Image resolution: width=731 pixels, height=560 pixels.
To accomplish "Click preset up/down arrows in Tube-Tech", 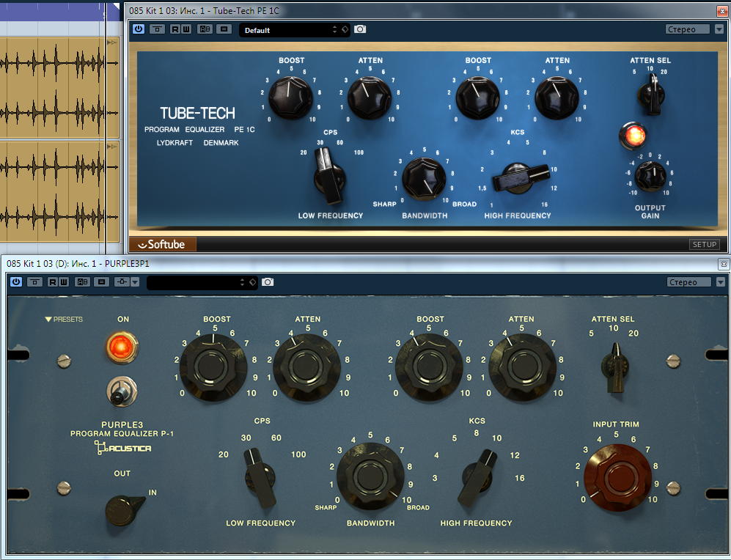I will [x=335, y=29].
